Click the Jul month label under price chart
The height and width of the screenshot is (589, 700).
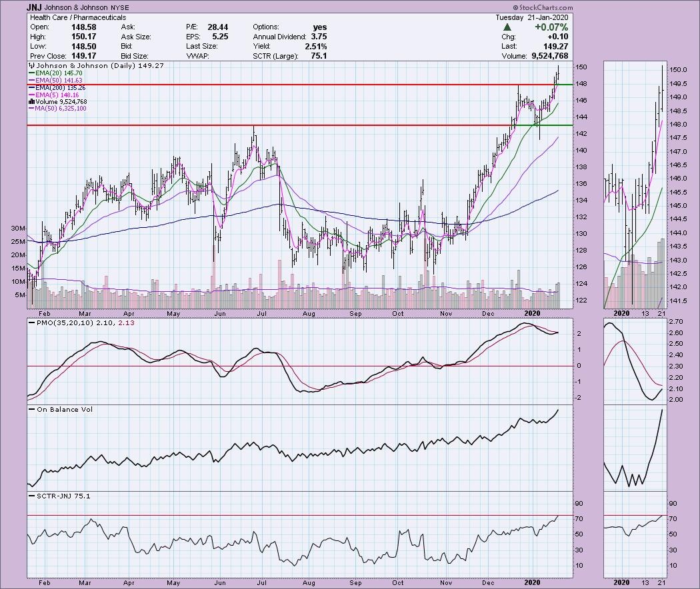(261, 314)
